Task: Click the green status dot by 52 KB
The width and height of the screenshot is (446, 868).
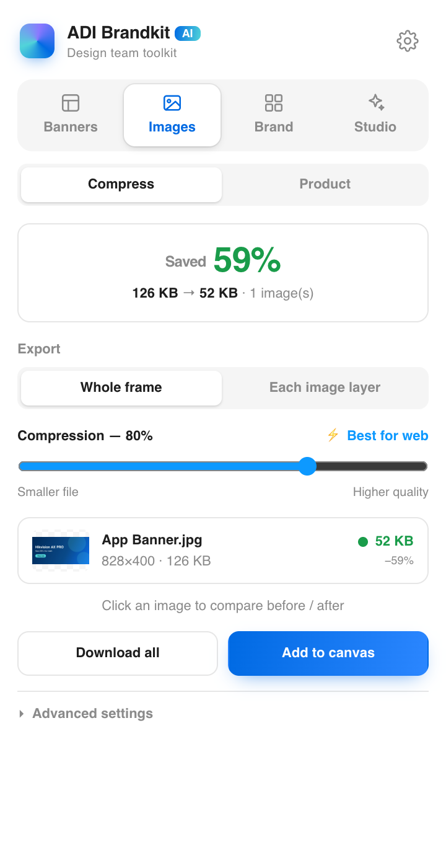Action: (x=363, y=542)
